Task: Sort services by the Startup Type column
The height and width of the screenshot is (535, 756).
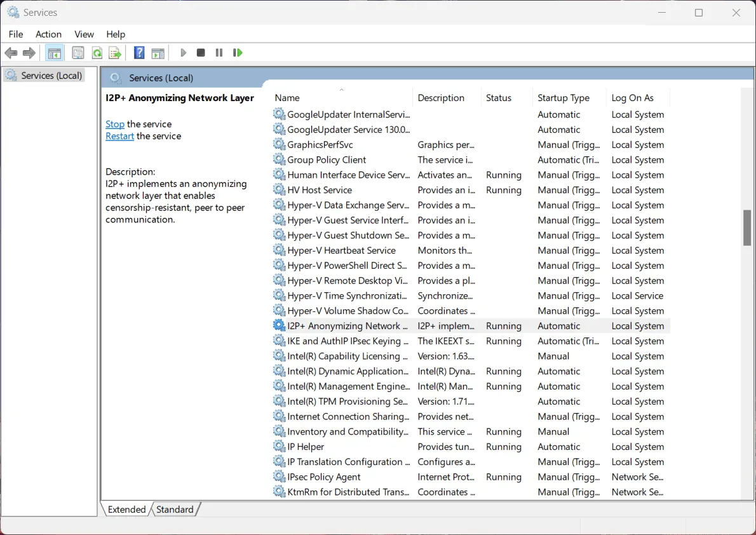Action: 563,98
